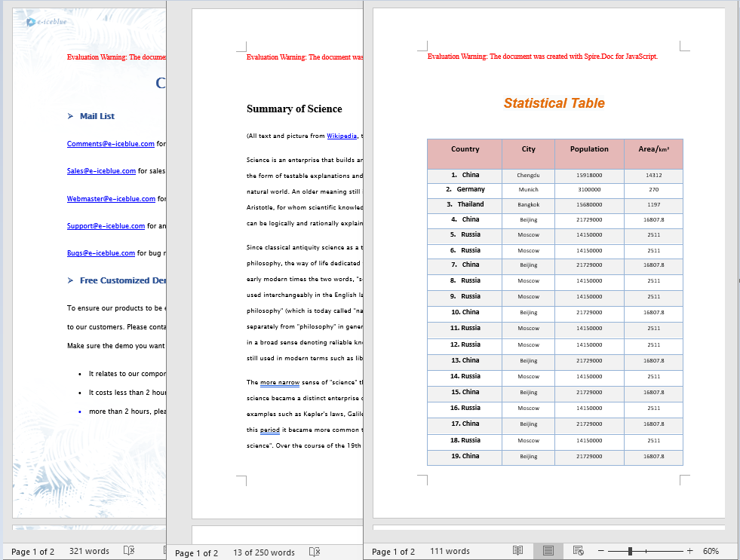
Task: Click 'more than 2 hours' bullet item
Action: click(127, 412)
